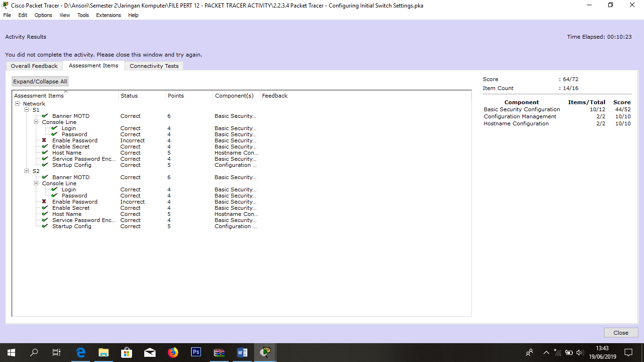Click the Close button at bottom right
This screenshot has width=644, height=362.
tap(621, 332)
